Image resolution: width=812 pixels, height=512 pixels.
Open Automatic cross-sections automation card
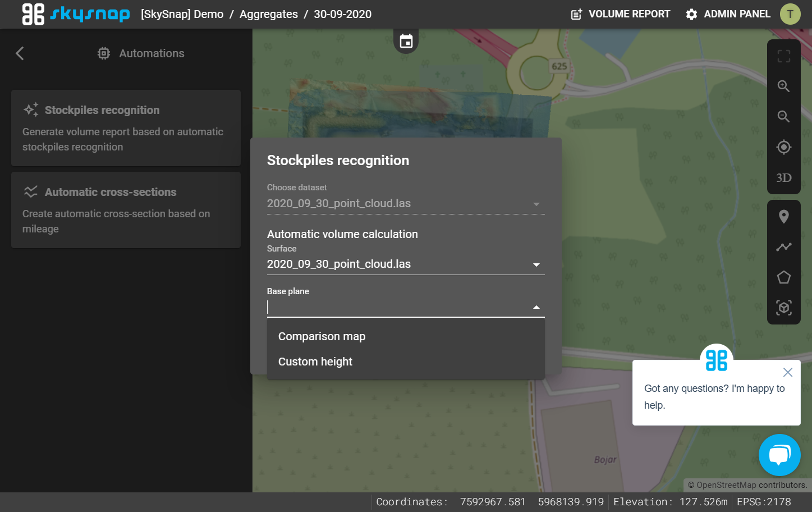tap(126, 210)
